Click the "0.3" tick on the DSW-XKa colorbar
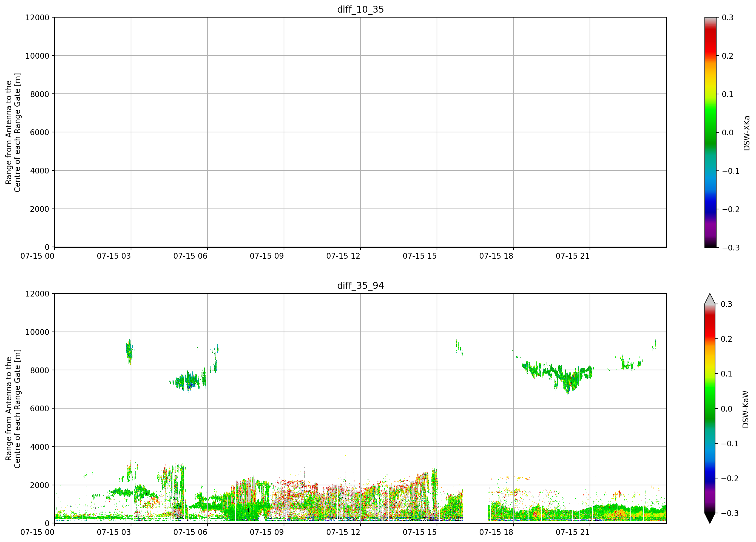Image resolution: width=756 pixels, height=542 pixels. coord(728,18)
